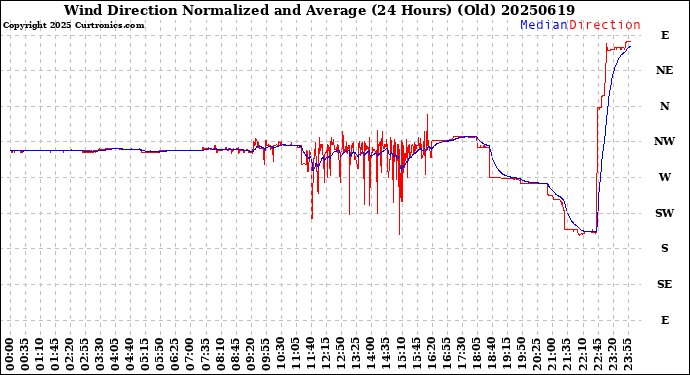Click the 09:55 time label
690x375 pixels.
[x=266, y=354]
